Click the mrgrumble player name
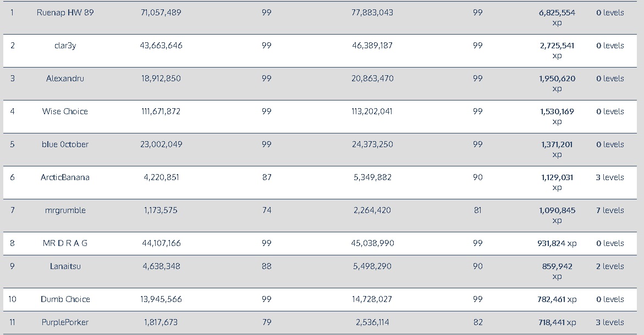The height and width of the screenshot is (335, 644). (x=65, y=210)
